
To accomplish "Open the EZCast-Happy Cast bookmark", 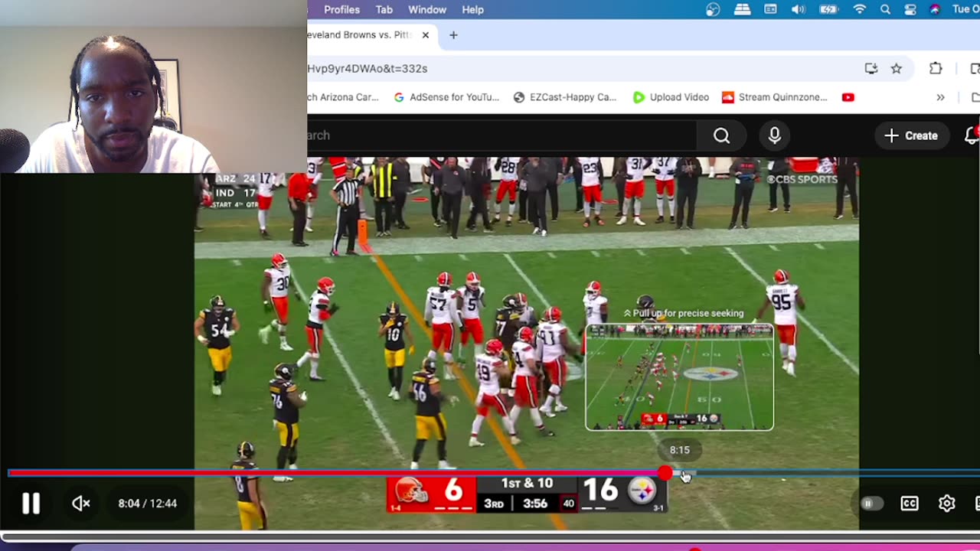I will click(565, 97).
